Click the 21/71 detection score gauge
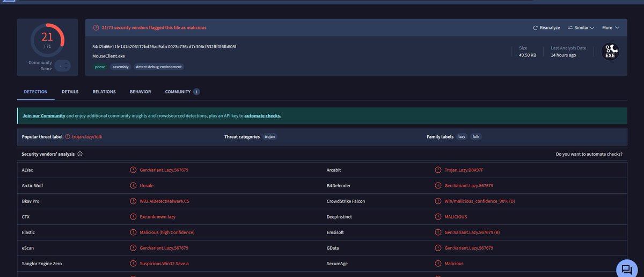This screenshot has height=277, width=644. tap(47, 39)
